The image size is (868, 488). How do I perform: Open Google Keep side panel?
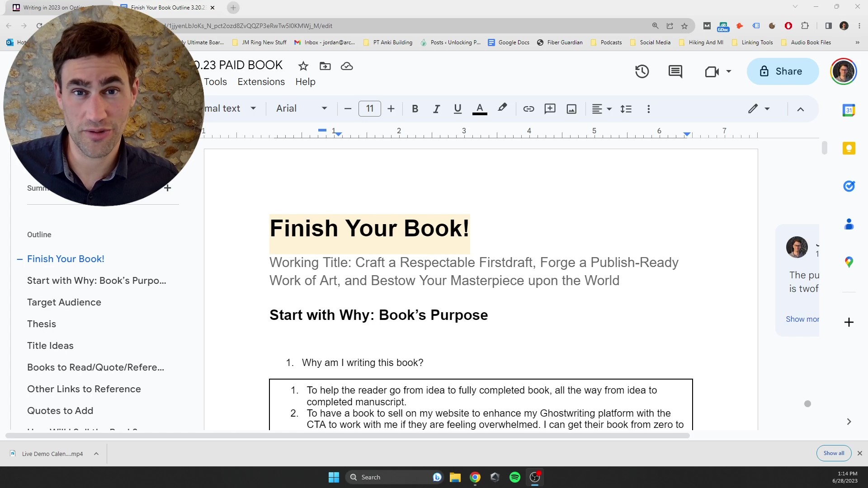(849, 148)
